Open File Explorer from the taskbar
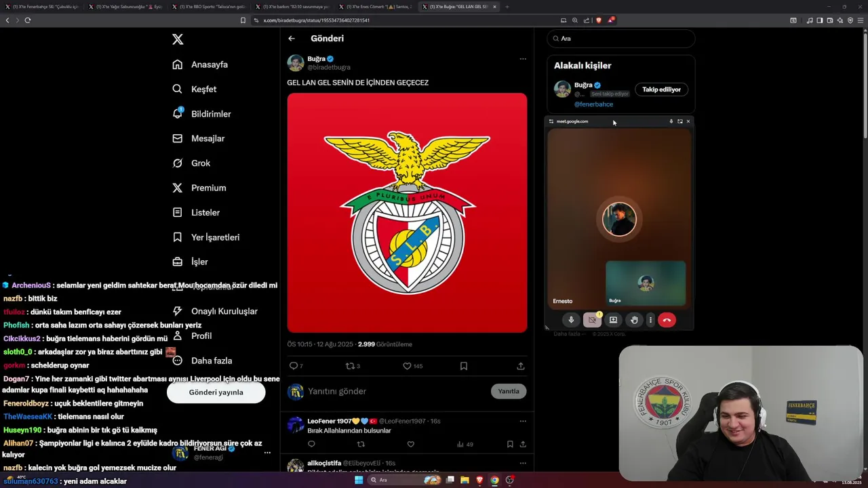The height and width of the screenshot is (488, 868). coord(465,480)
